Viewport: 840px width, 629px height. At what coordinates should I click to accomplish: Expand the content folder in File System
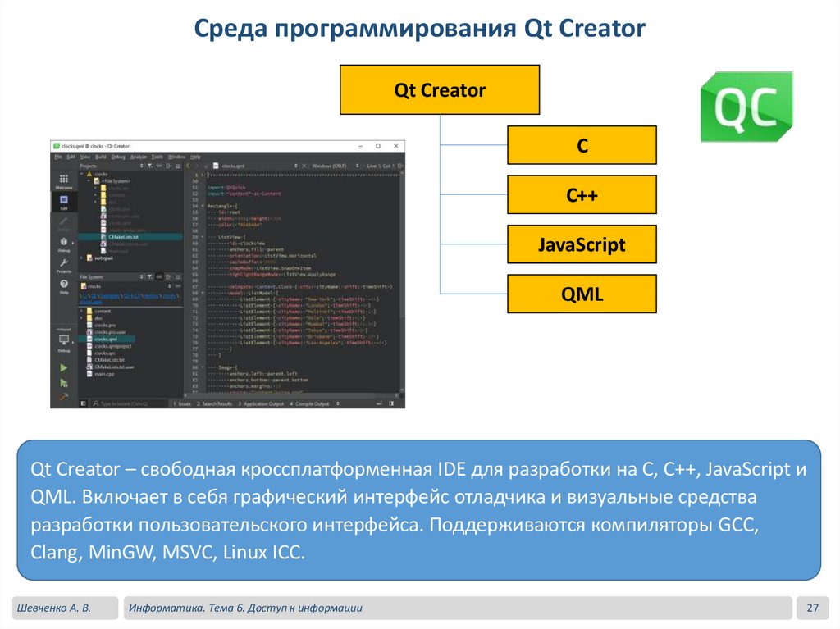click(x=82, y=311)
